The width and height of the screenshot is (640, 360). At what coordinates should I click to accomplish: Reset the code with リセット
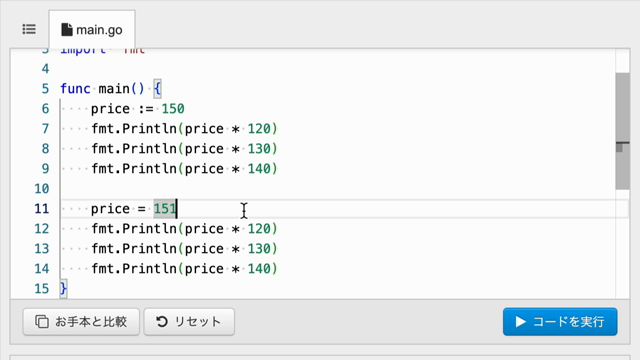pos(189,322)
